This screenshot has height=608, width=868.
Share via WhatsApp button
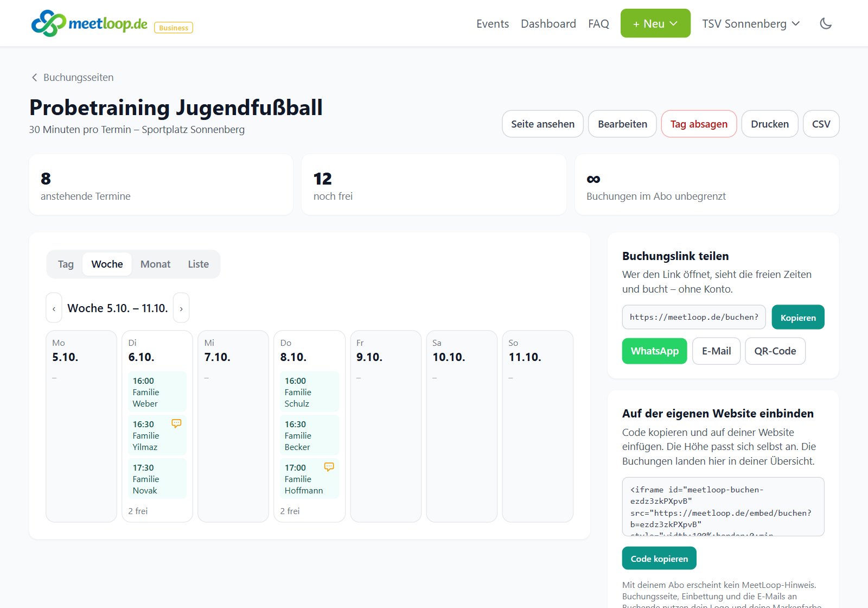point(654,351)
